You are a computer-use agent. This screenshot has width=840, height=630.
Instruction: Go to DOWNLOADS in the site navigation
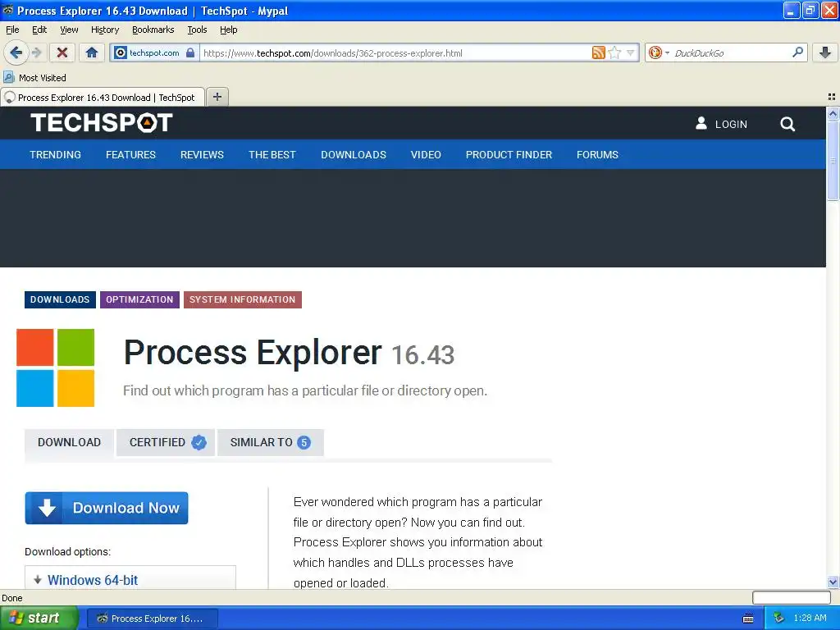point(354,155)
